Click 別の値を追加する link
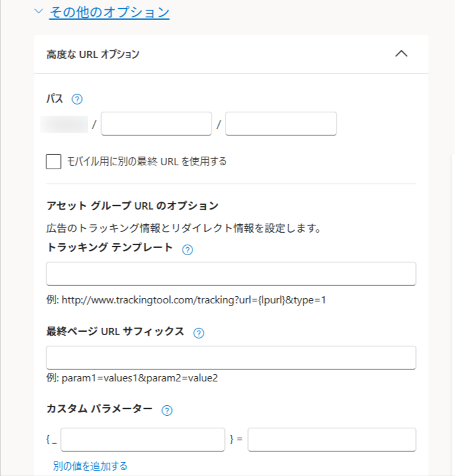Screen dimensions: 455x476 click(x=90, y=466)
